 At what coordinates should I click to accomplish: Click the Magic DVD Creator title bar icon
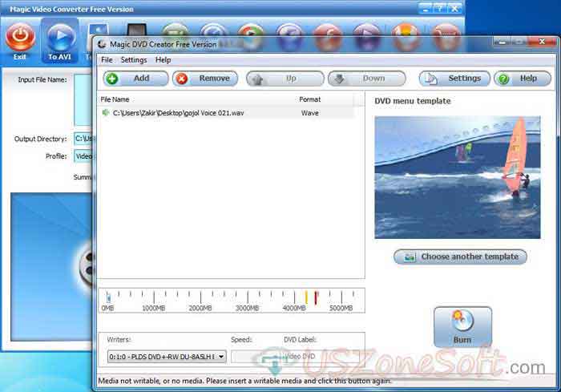102,44
